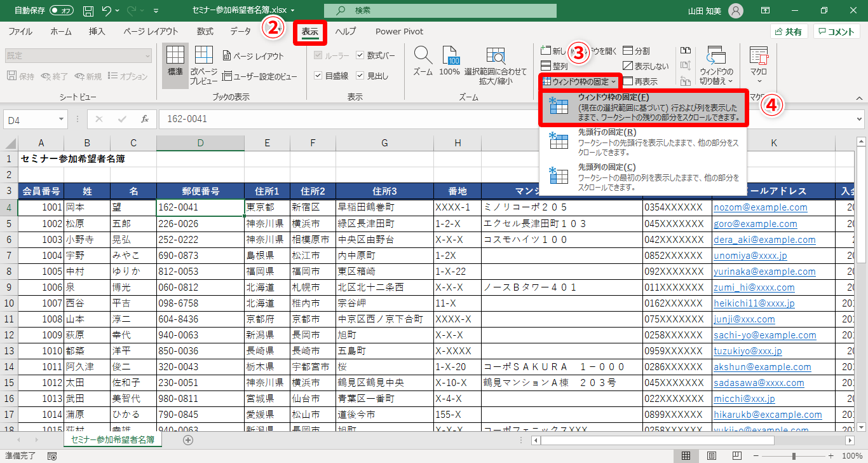Click 再表示 to unhide a window
The height and width of the screenshot is (463, 868).
tap(640, 81)
